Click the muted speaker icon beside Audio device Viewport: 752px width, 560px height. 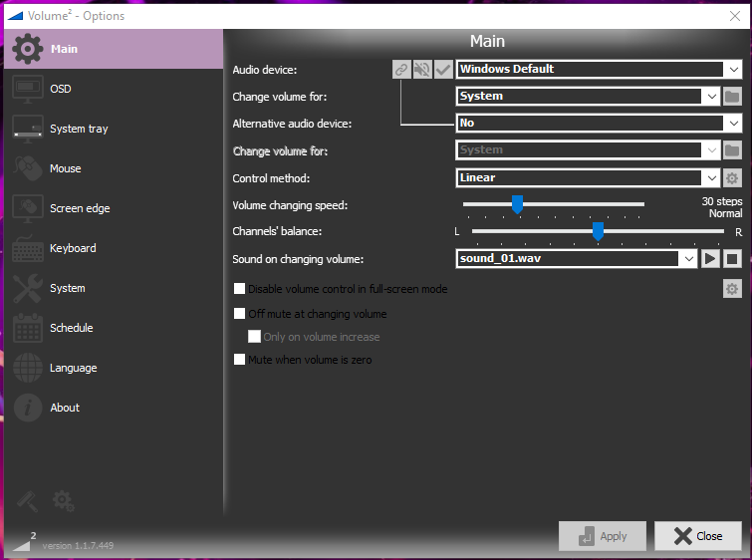click(422, 70)
